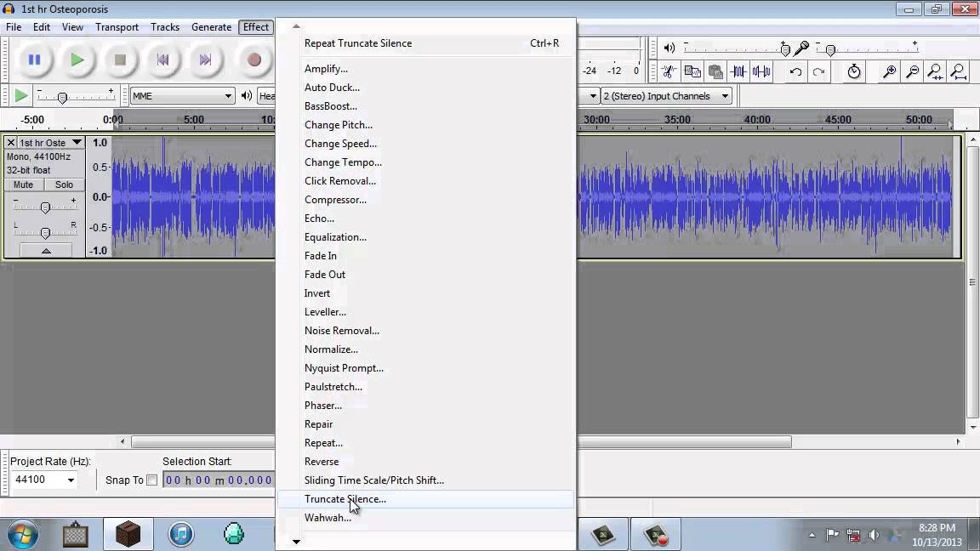Open the View menu
The width and height of the screenshot is (980, 551).
(72, 27)
